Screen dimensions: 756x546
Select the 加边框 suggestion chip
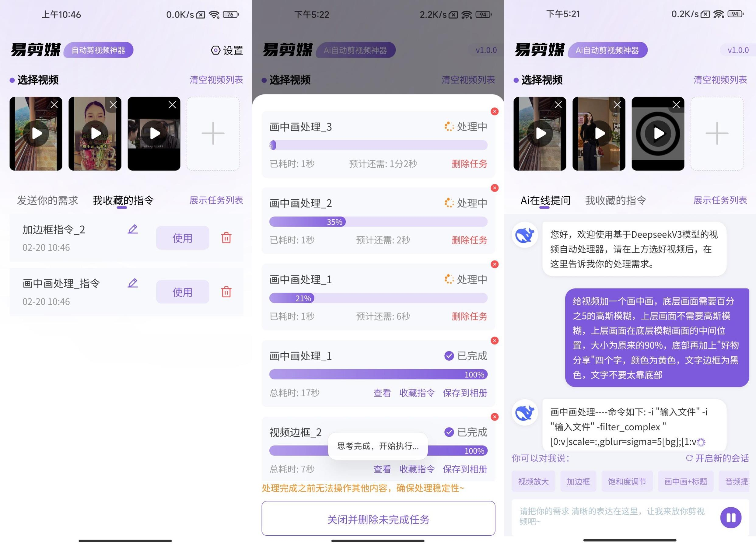click(x=578, y=481)
